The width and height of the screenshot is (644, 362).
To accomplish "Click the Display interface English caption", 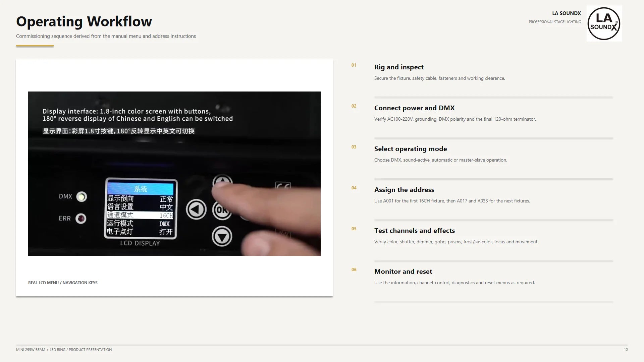I will coord(138,115).
